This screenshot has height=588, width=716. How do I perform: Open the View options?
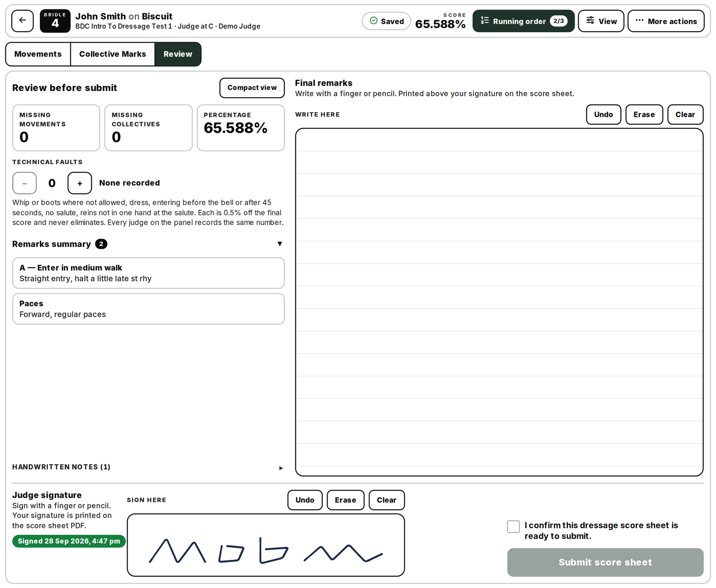click(601, 21)
